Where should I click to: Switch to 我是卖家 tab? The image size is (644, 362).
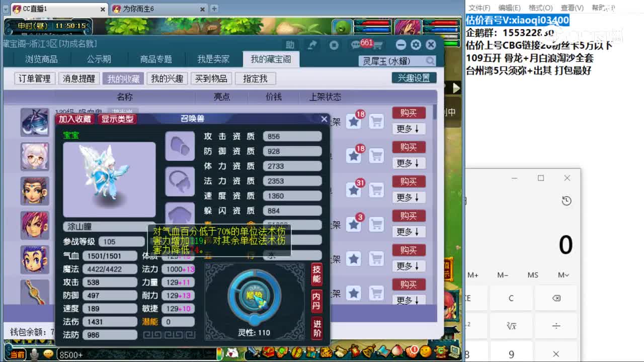pos(213,59)
